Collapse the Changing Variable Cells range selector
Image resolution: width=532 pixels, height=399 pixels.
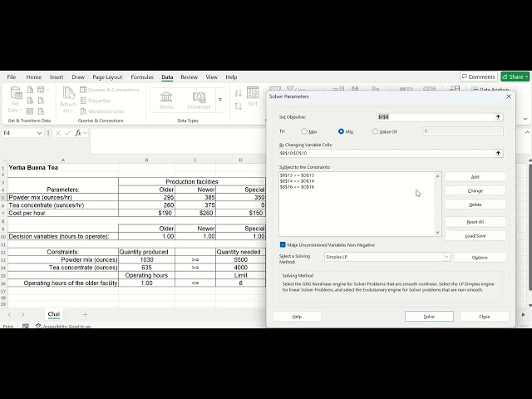tap(498, 153)
